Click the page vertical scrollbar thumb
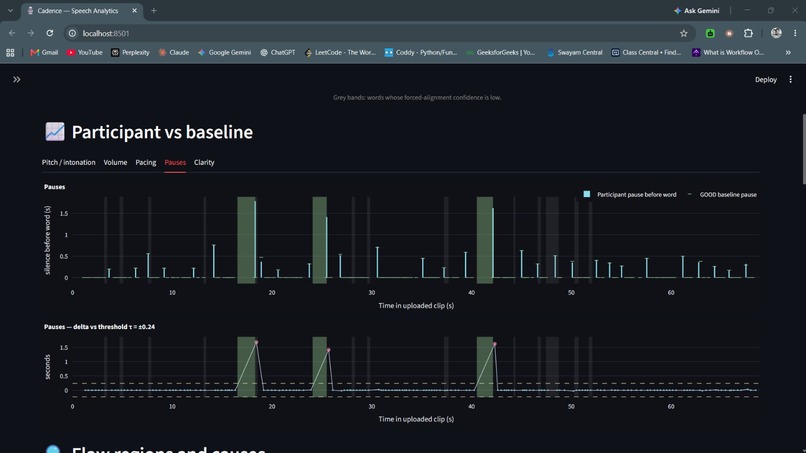This screenshot has width=806, height=453. 803,149
